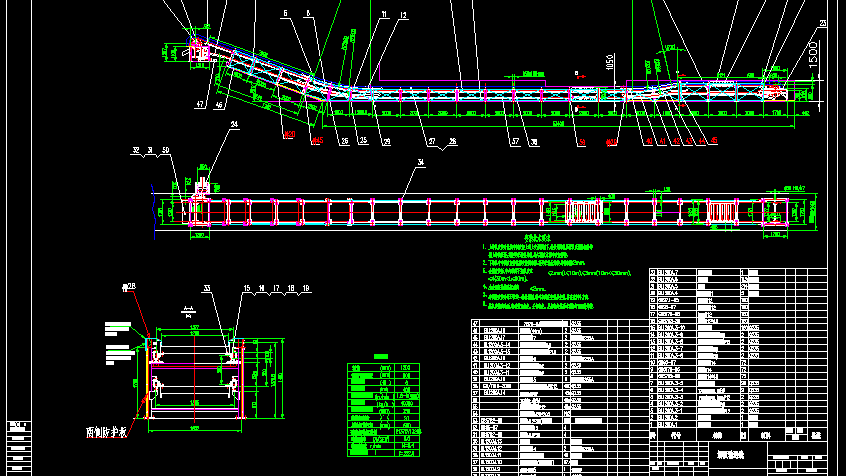
Task: Click the vertical dimension text 1500
Action: pos(814,55)
